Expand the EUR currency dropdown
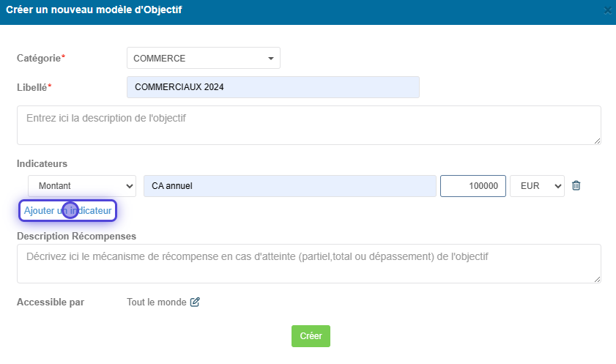The width and height of the screenshot is (616, 364). click(537, 186)
